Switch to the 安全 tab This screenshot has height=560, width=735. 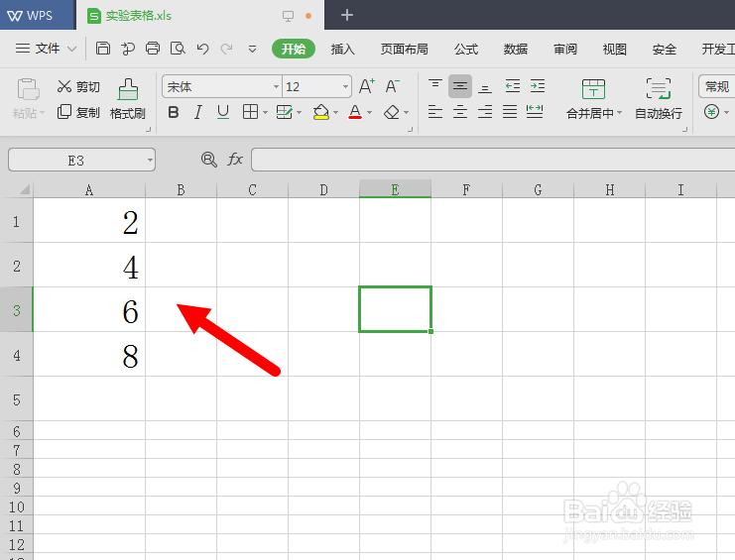[x=665, y=49]
